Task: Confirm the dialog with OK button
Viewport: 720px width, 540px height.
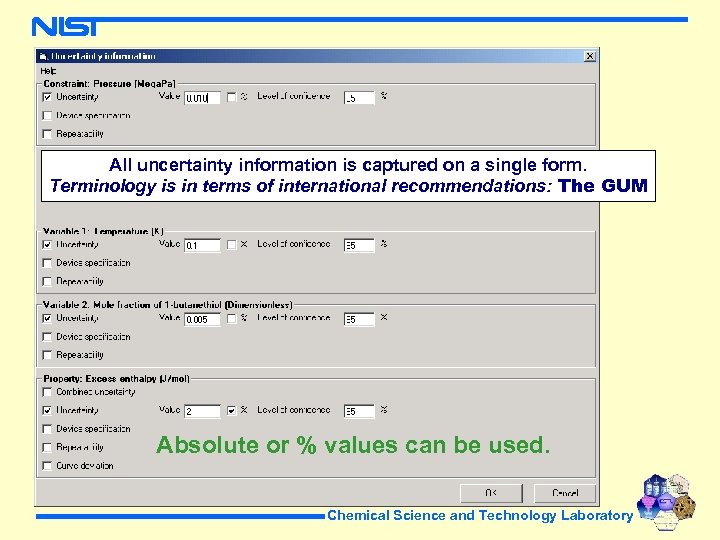Action: click(491, 493)
